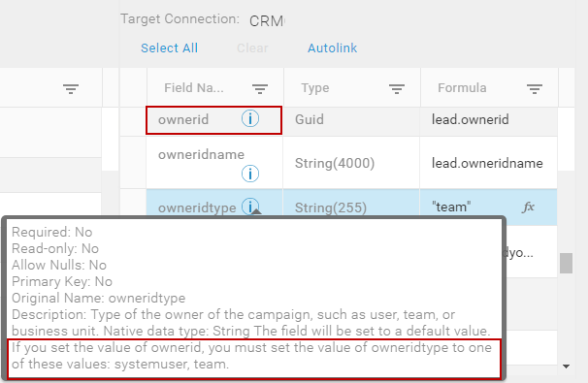Image resolution: width=588 pixels, height=383 pixels.
Task: Click the vertical scrollbar thumb
Action: coord(566,263)
